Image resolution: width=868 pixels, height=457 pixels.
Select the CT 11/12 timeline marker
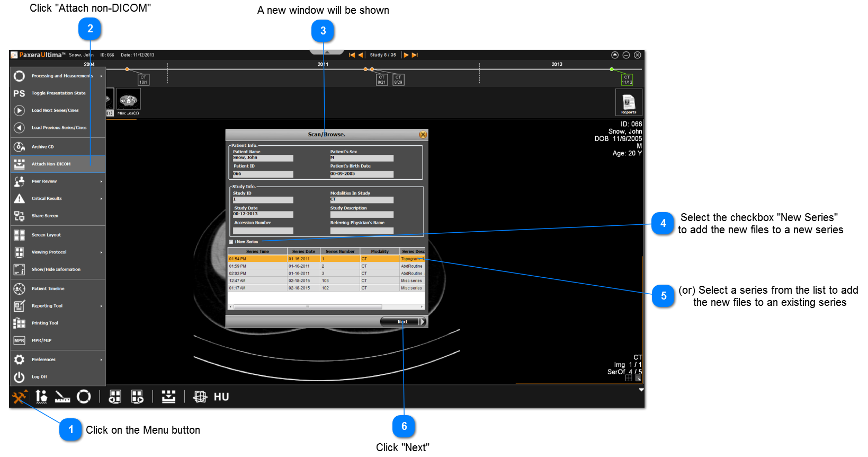(627, 80)
